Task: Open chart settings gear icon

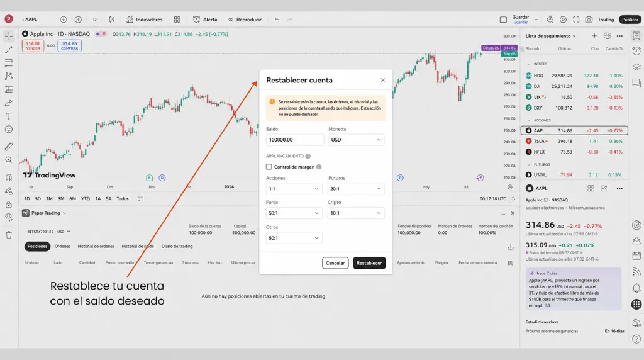Action: 563,20
